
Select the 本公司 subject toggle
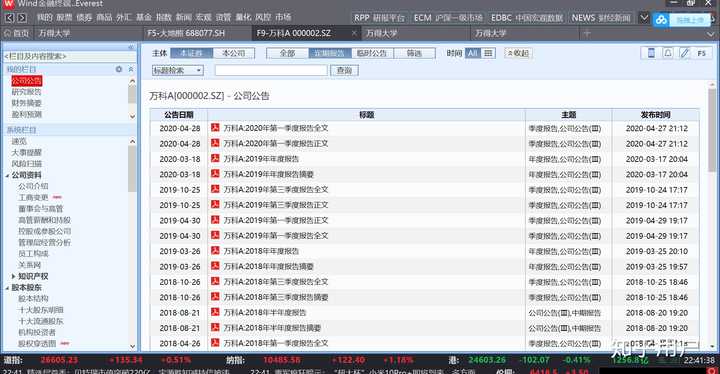(234, 53)
